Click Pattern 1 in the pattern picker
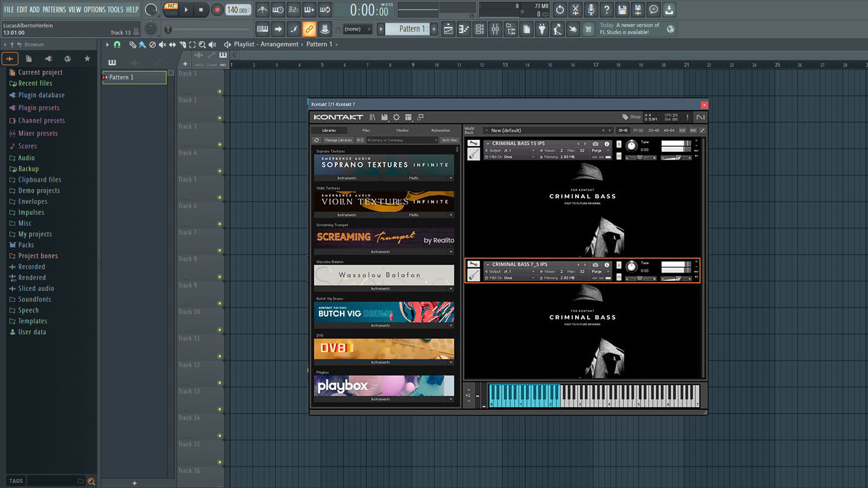Screen dimensions: 868x488 tap(134, 78)
